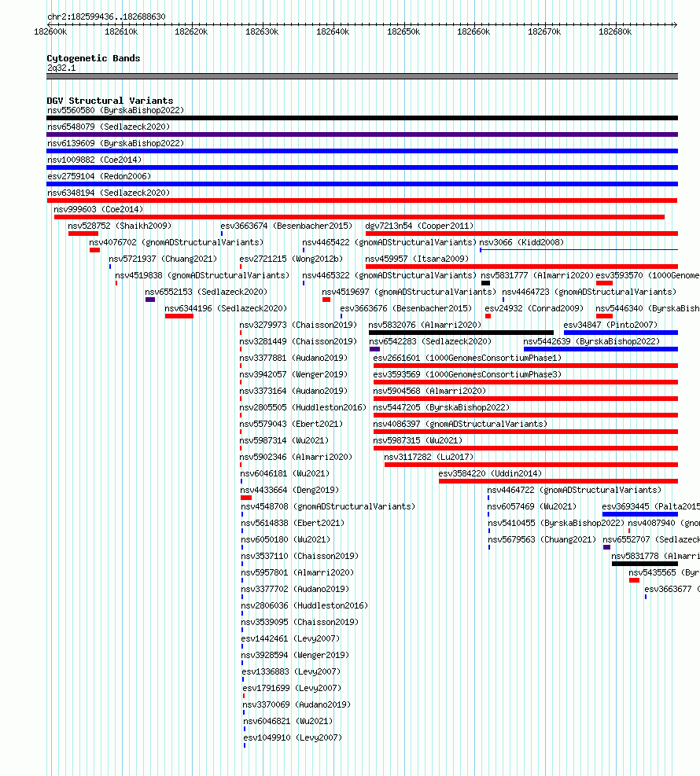Open nsv6548079 (Sedlazeck2020) variant

[x=109, y=127]
